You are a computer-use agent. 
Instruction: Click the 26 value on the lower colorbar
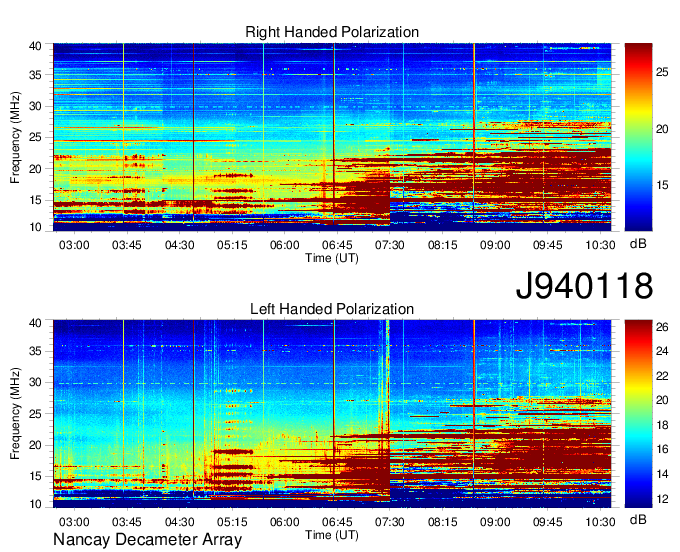[x=662, y=327]
